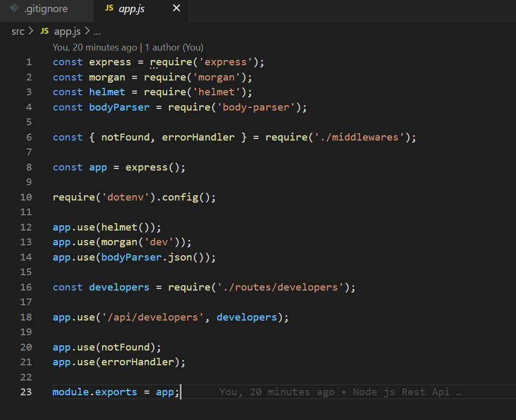
Task: Close the app.js tab
Action: pyautogui.click(x=176, y=8)
